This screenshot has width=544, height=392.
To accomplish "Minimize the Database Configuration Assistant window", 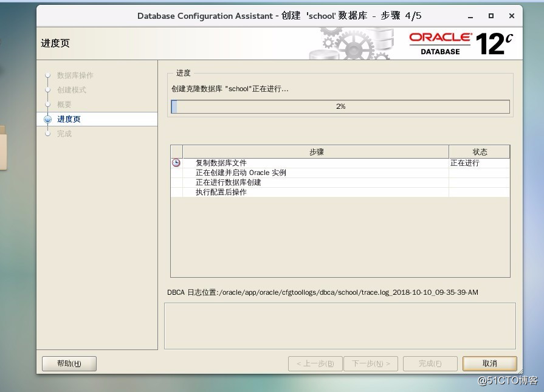I will 470,16.
